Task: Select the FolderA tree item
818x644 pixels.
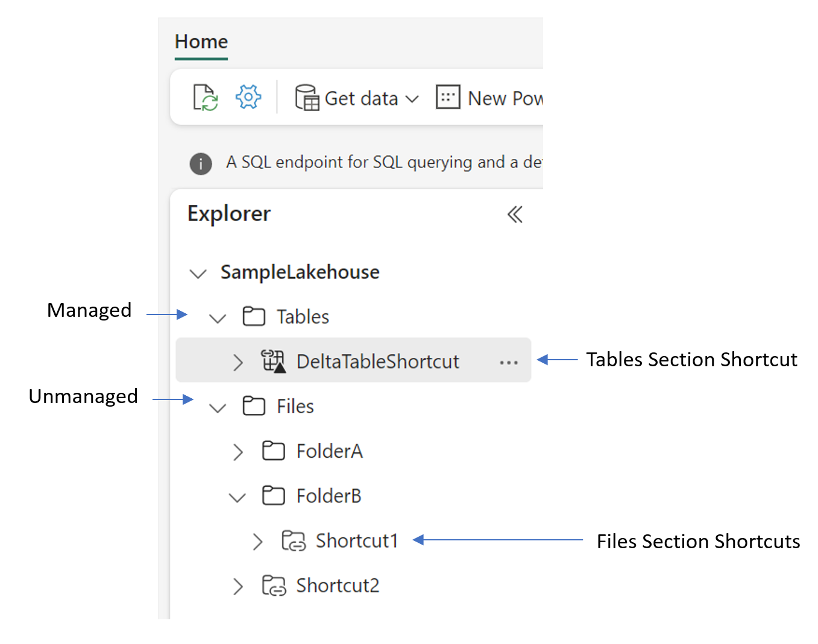Action: click(x=329, y=451)
